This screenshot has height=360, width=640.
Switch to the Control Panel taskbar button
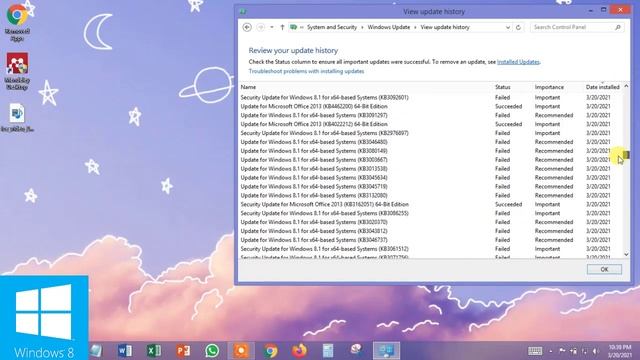pyautogui.click(x=386, y=351)
